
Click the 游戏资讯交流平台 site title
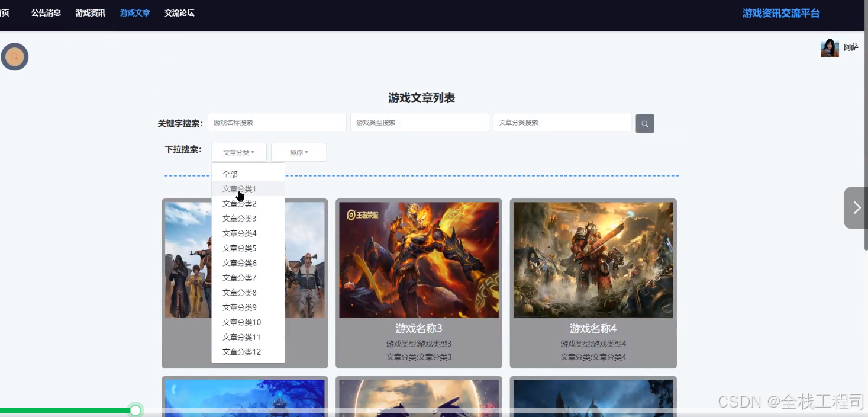point(781,13)
